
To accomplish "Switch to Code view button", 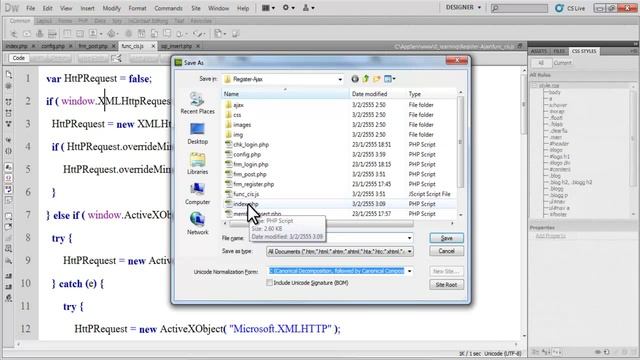I will 19,58.
